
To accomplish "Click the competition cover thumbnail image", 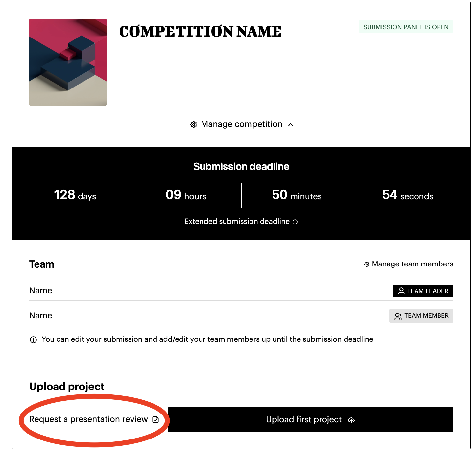I will [68, 62].
